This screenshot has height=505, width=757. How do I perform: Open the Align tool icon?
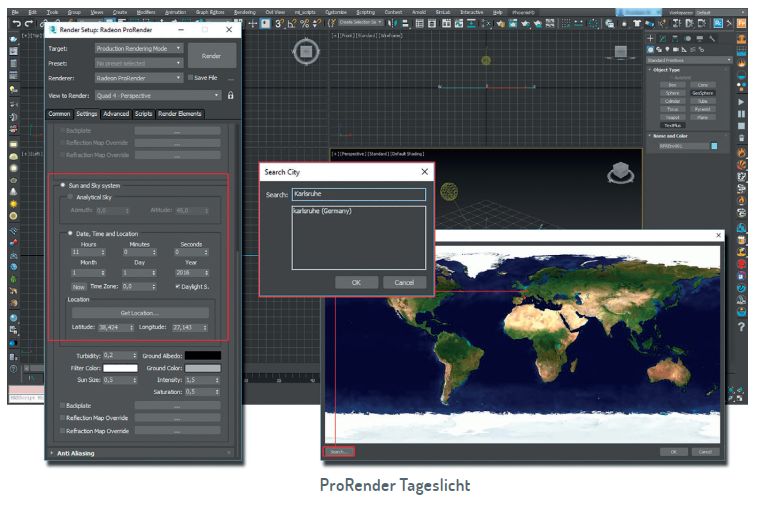[x=405, y=23]
